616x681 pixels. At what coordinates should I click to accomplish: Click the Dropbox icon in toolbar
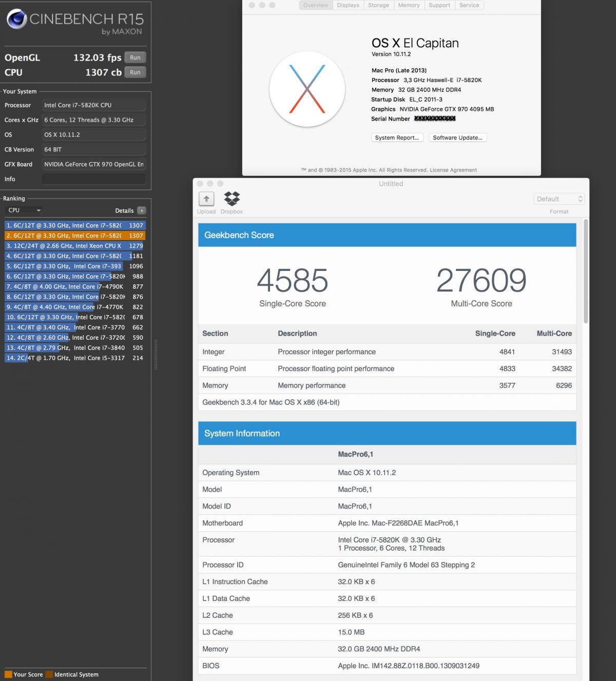coord(232,198)
